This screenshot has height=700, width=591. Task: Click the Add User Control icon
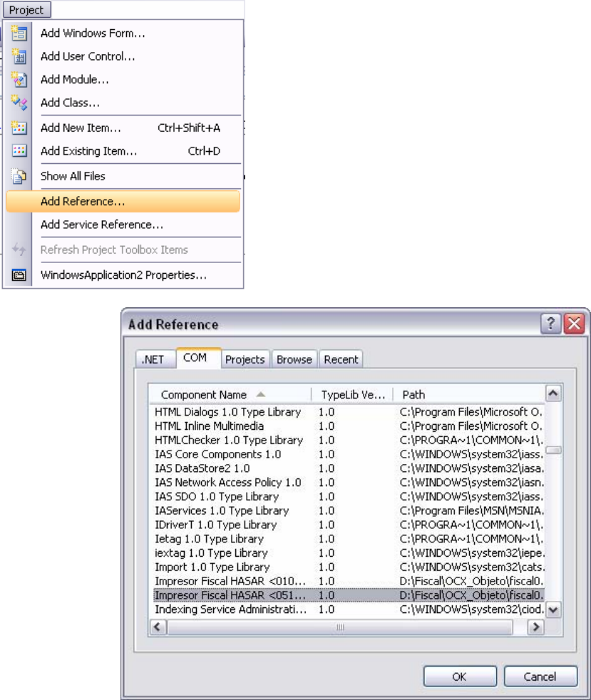[19, 57]
